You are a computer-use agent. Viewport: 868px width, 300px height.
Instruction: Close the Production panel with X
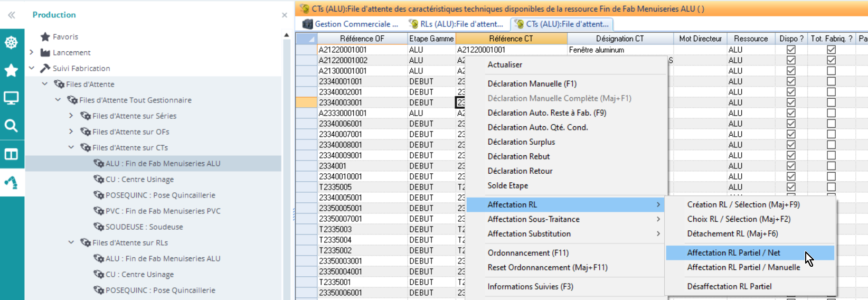[x=285, y=15]
